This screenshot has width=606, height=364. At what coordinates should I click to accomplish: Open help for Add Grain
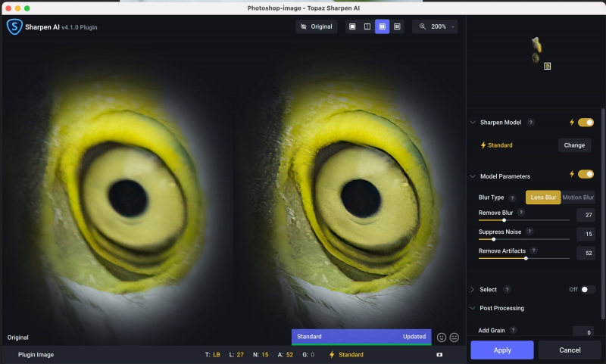[x=513, y=330]
